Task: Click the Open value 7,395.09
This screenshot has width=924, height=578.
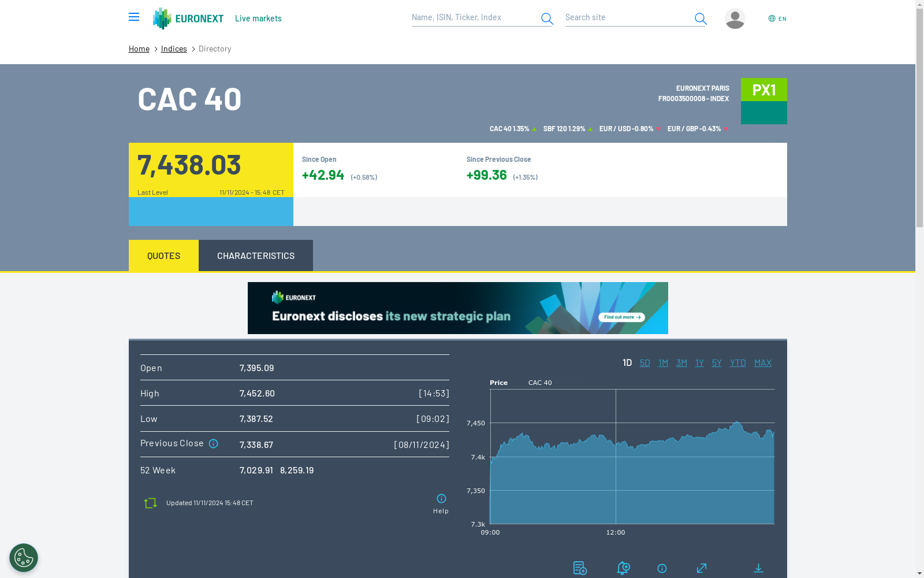Action: tap(257, 368)
